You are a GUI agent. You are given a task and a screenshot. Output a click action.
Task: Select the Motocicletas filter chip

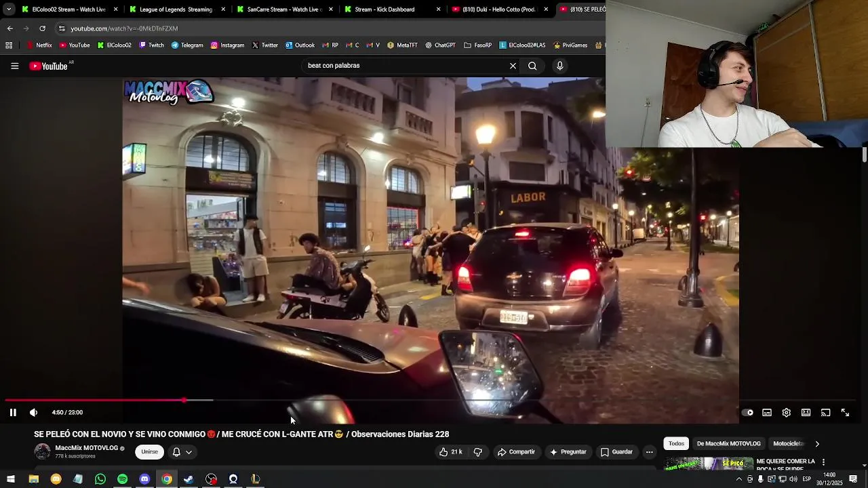click(x=788, y=443)
